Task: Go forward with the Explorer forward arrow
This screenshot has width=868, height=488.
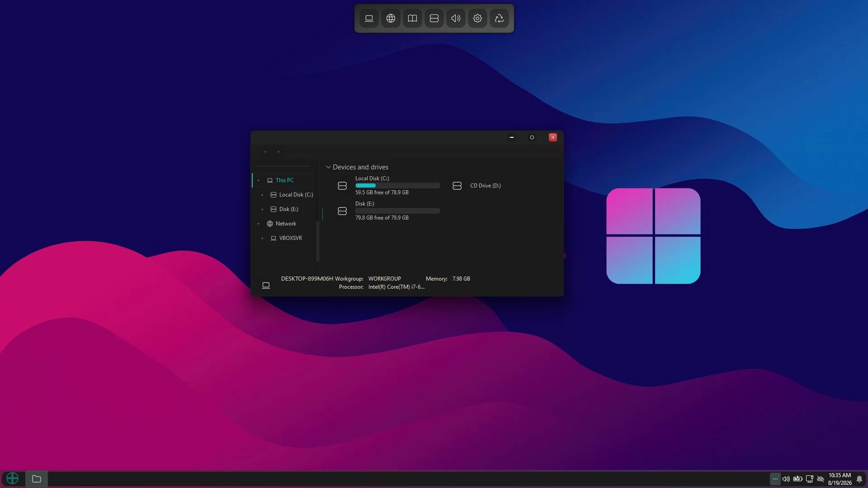Action: click(278, 152)
